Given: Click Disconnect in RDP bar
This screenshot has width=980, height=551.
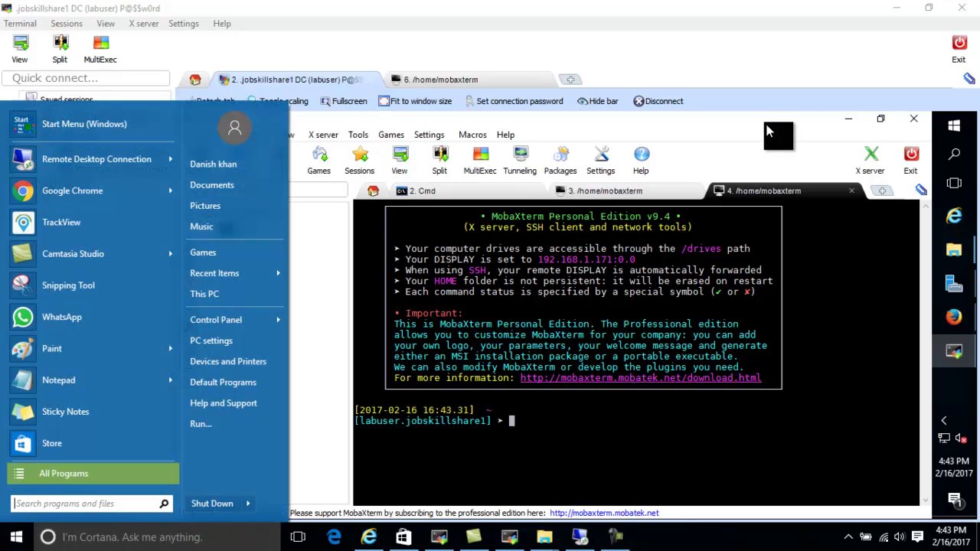Looking at the screenshot, I should 658,101.
